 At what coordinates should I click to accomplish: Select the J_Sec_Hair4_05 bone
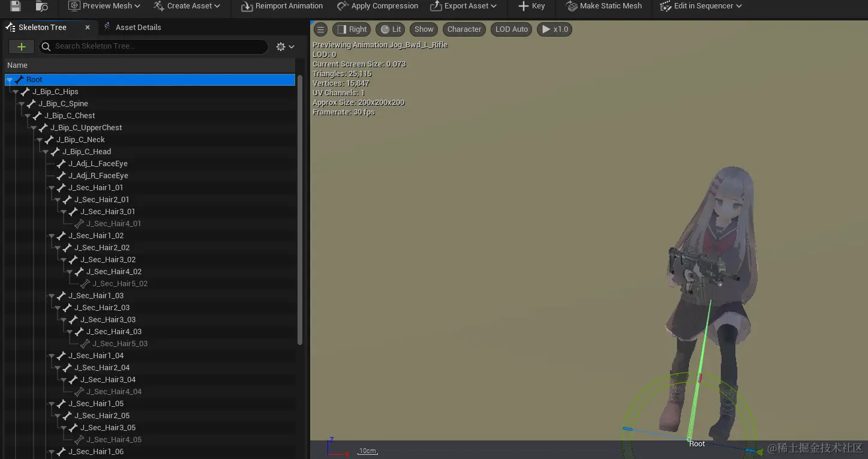(x=114, y=440)
